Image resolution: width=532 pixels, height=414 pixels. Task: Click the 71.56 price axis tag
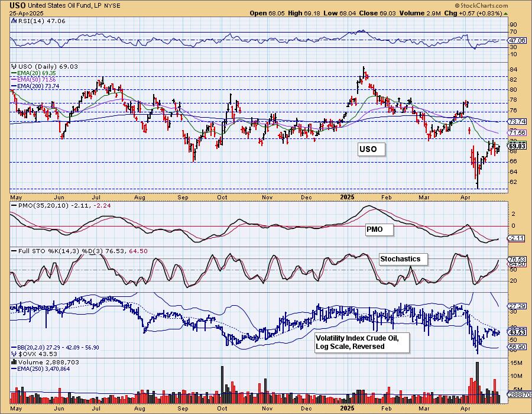click(x=517, y=132)
